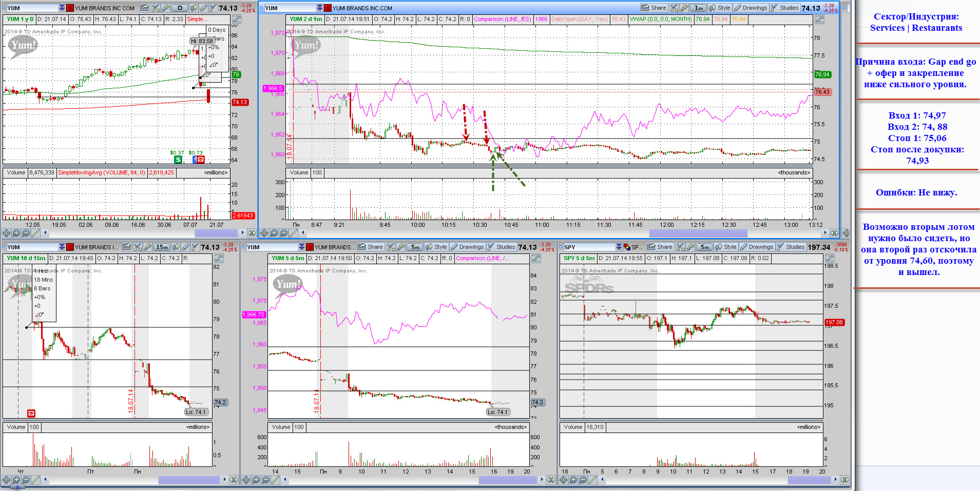Zoom in on YUM daily chart
Screen dimensions: 980x491
coord(16,233)
